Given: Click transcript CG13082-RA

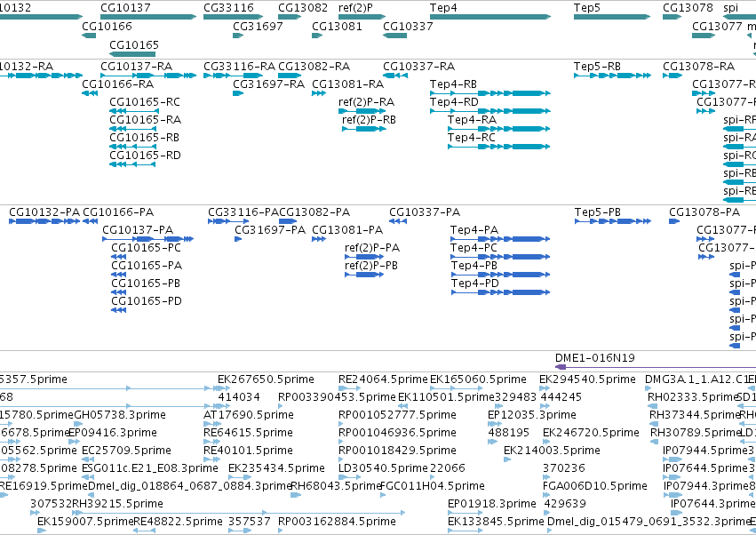Looking at the screenshot, I should click(314, 66).
